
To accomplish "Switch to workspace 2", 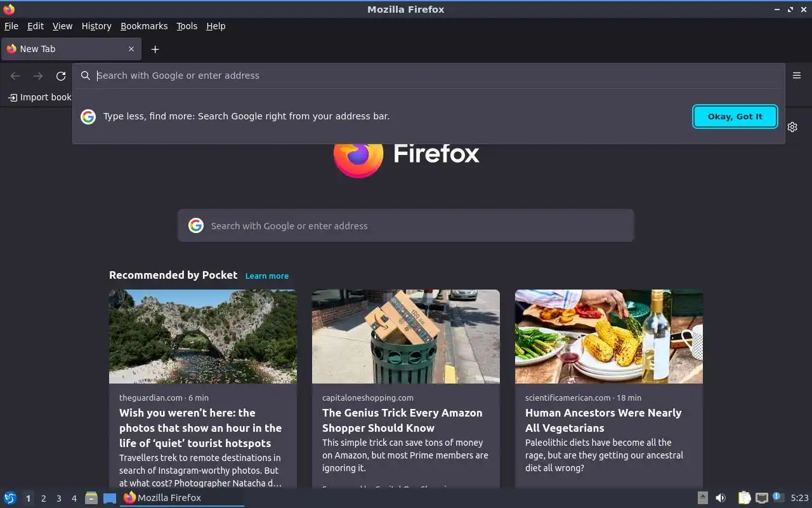I will coord(43,498).
